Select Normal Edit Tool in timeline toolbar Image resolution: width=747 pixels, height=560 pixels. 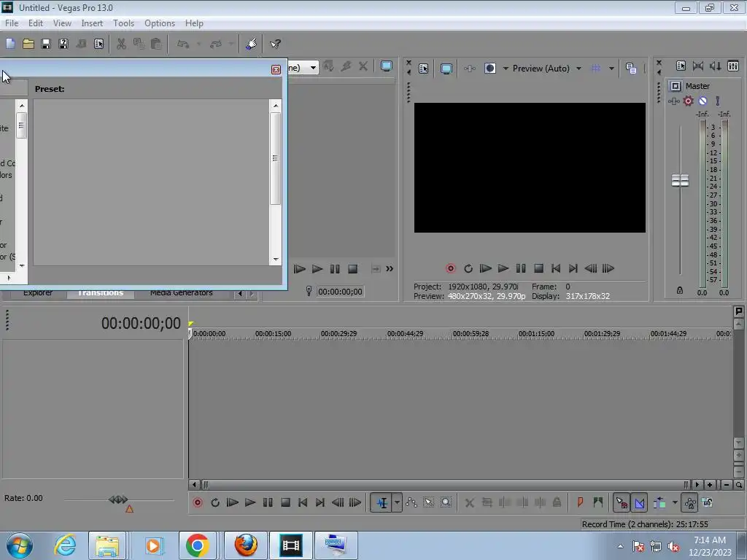[x=382, y=502]
